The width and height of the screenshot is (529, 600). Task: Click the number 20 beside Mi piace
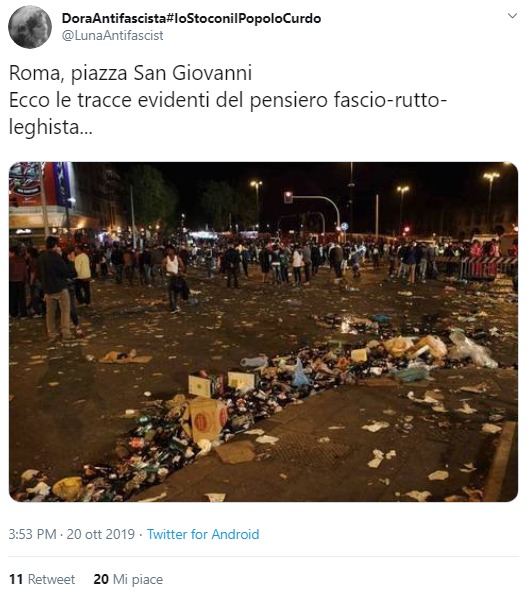(x=101, y=579)
